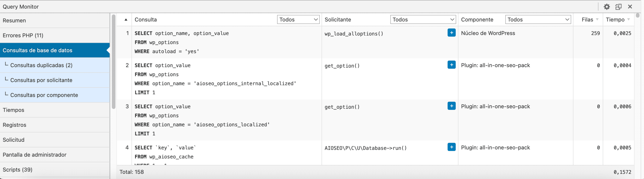Sort queries by the row number arrow
This screenshot has height=179, width=644.
tap(126, 20)
